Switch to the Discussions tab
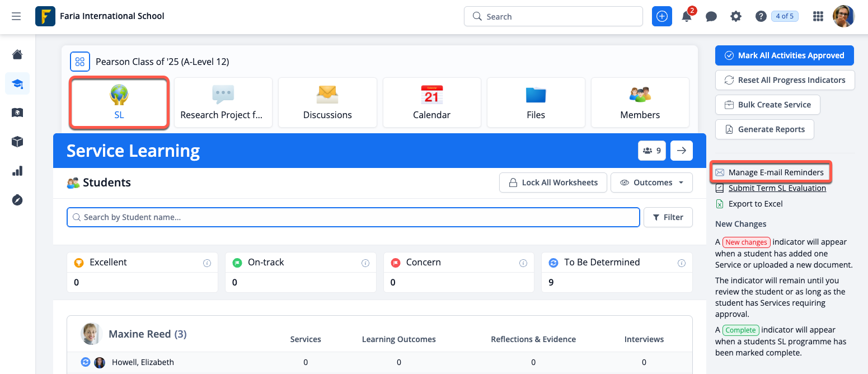Image resolution: width=868 pixels, height=374 pixels. 327,102
